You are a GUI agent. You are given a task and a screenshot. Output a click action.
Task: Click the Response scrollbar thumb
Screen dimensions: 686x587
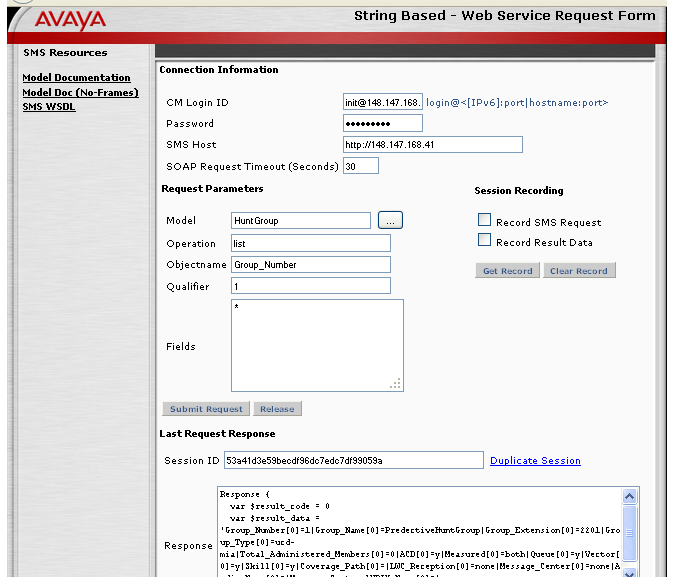click(x=630, y=533)
